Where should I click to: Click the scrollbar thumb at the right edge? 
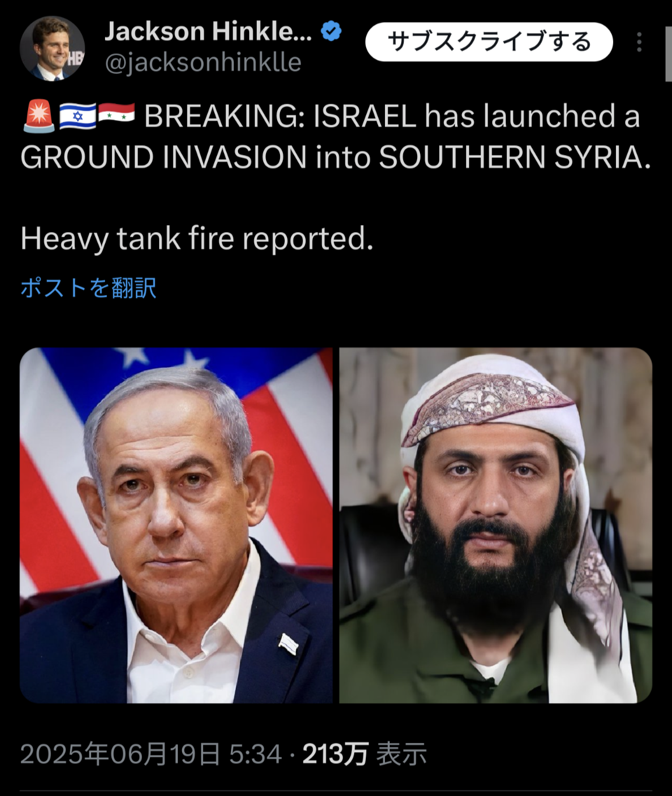[x=668, y=54]
